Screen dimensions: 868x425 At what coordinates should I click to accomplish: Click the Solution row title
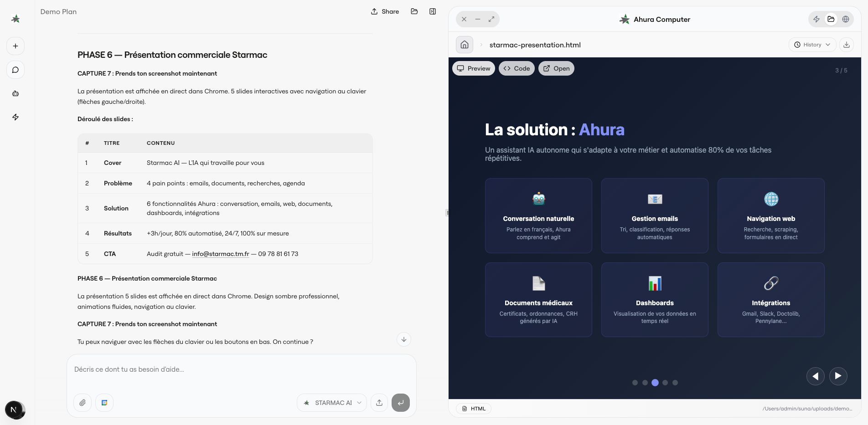[x=116, y=208]
